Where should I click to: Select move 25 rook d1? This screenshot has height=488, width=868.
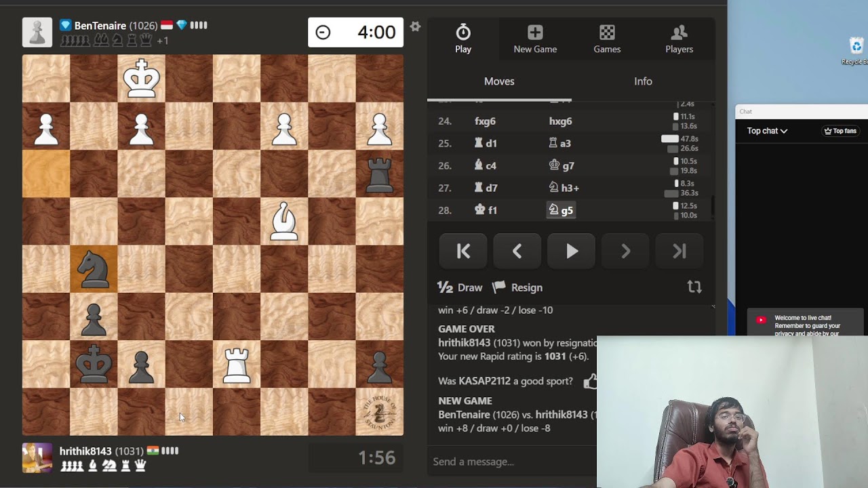[485, 144]
